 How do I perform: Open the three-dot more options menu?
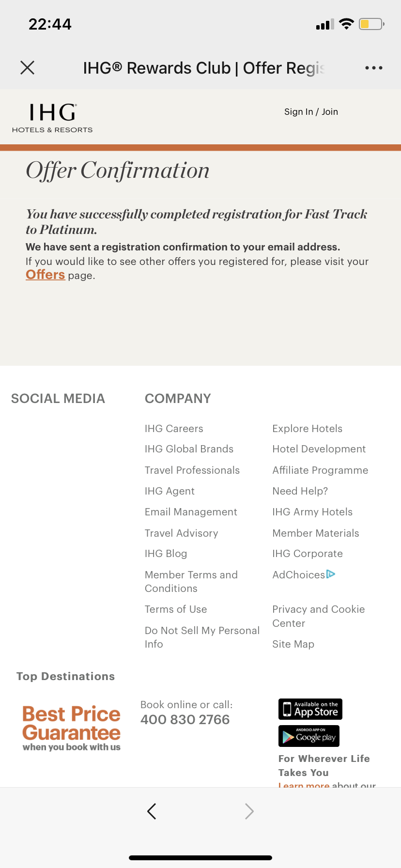pos(374,68)
